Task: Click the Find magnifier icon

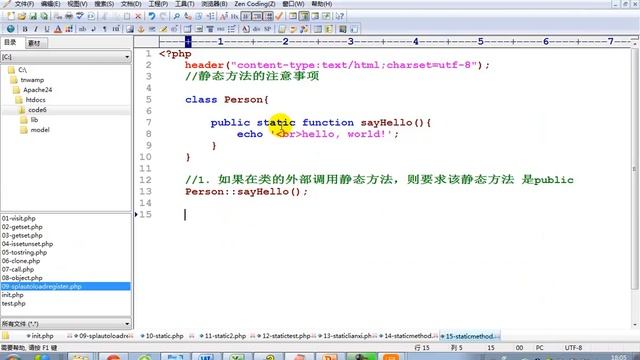Action: 176,16
